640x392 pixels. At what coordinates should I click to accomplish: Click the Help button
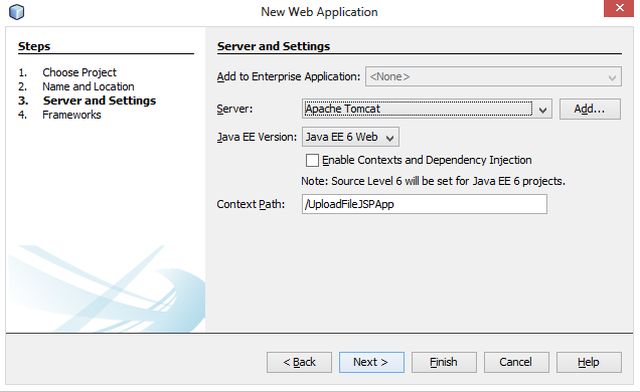tap(589, 362)
